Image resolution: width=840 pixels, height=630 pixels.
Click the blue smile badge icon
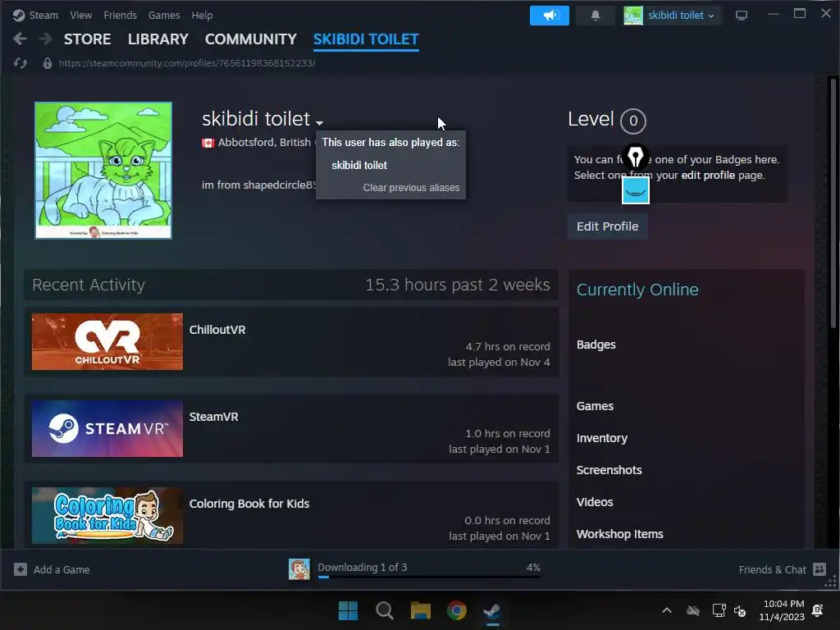click(x=636, y=190)
